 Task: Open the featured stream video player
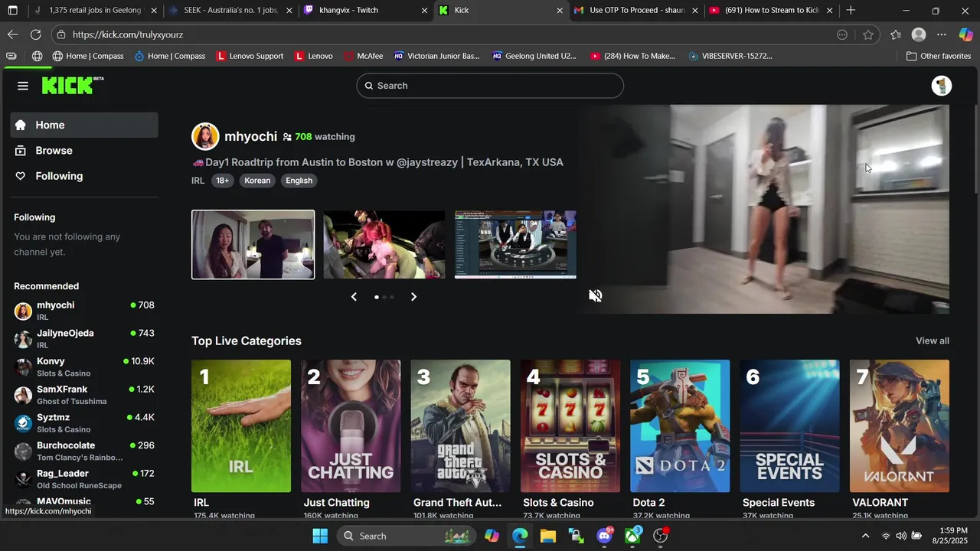pos(766,209)
